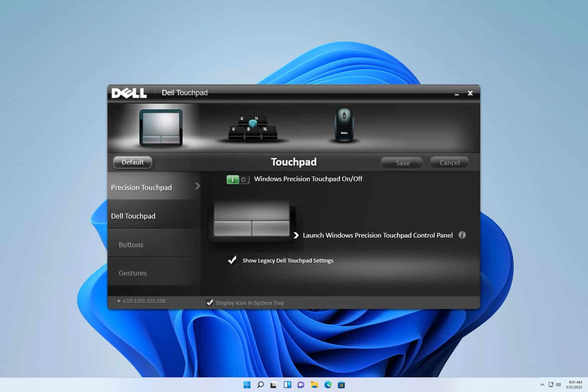
Task: Open File Explorer from the taskbar
Action: [x=314, y=385]
